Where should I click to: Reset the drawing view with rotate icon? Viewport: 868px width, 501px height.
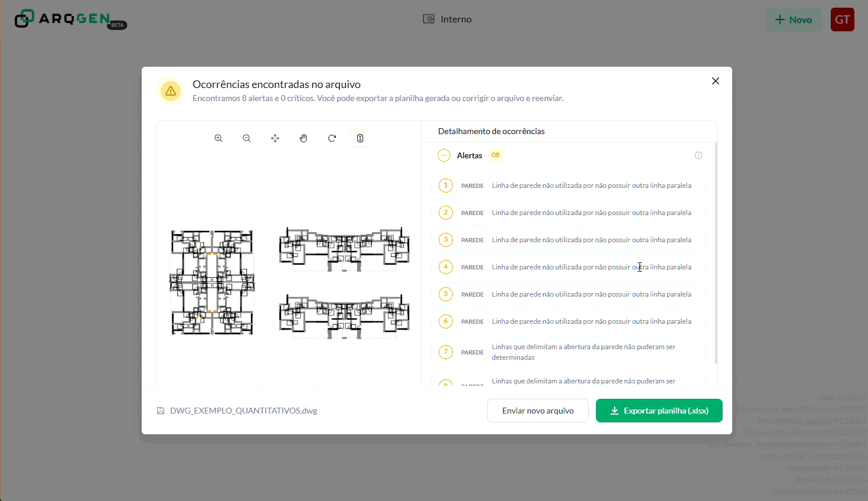point(332,138)
